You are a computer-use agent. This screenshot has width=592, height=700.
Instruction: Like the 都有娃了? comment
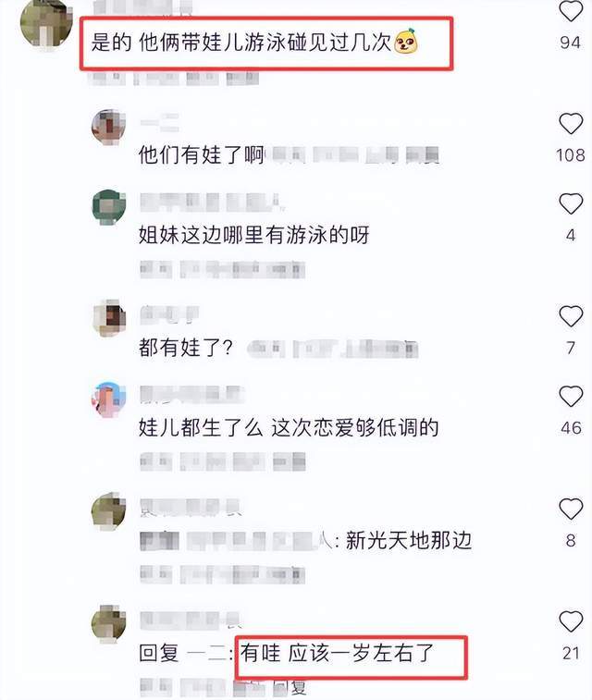tap(571, 316)
